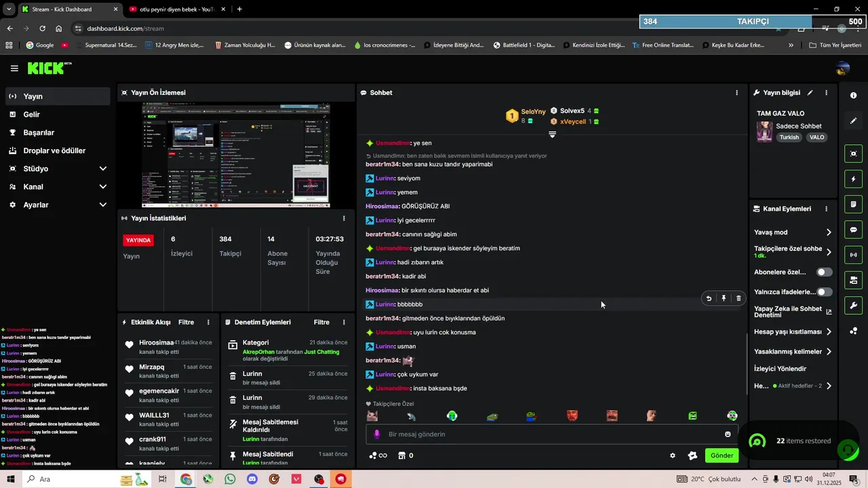Viewport: 868px width, 488px height.
Task: Select the Kick Dashboard browser tab
Action: (x=69, y=9)
